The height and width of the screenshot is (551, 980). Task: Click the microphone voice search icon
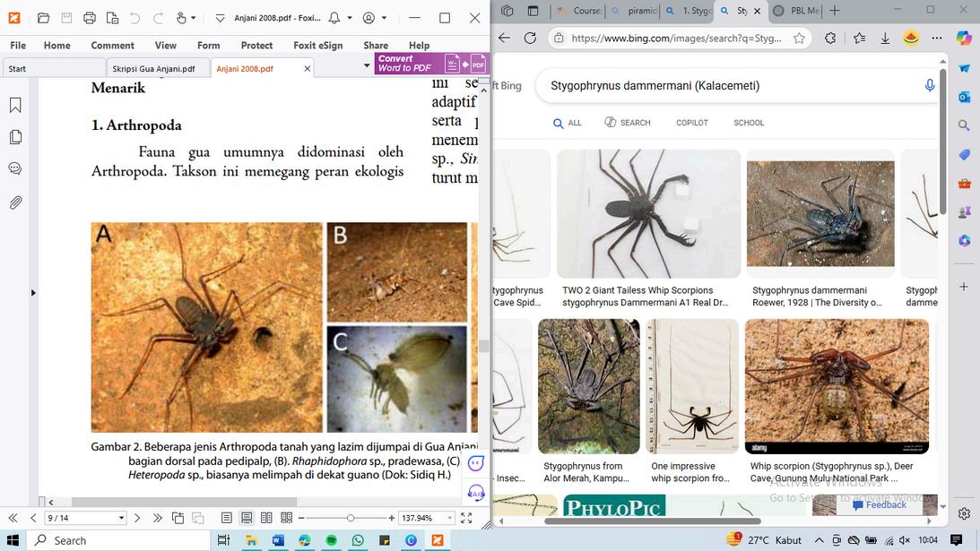tap(930, 85)
